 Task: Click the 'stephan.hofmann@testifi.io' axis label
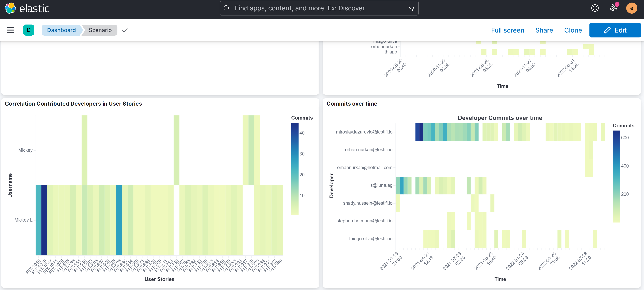tap(364, 221)
